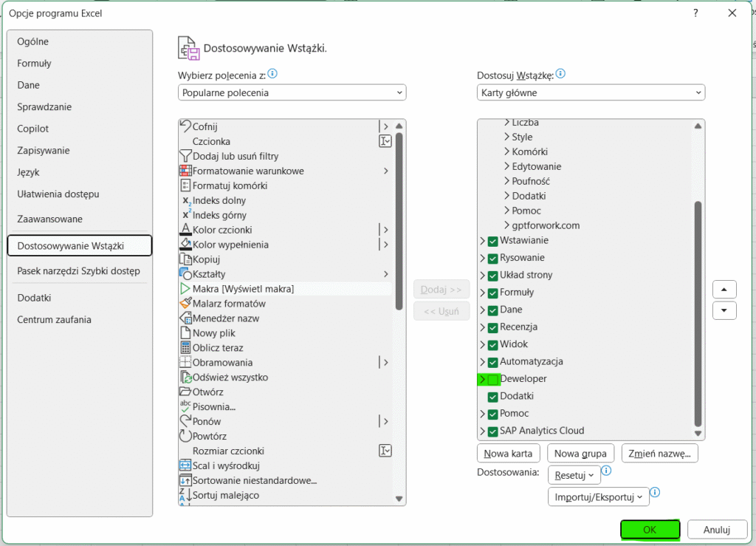This screenshot has width=756, height=546.
Task: Expand the Style group
Action: [x=506, y=137]
